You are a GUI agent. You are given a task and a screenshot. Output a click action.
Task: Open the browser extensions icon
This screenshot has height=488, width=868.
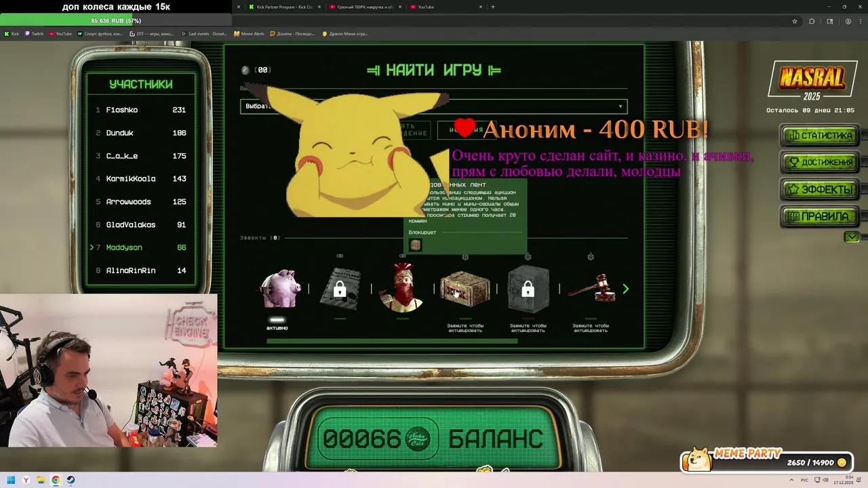pos(812,21)
